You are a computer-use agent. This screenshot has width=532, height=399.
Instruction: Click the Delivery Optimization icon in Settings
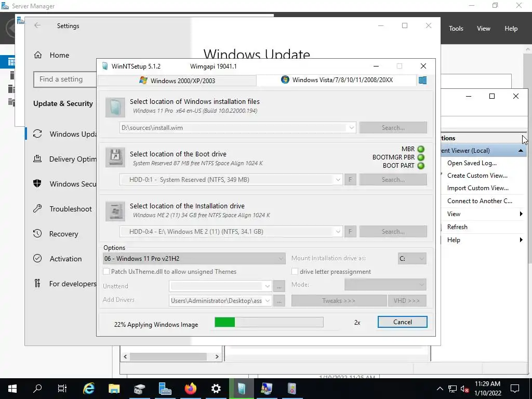37,158
